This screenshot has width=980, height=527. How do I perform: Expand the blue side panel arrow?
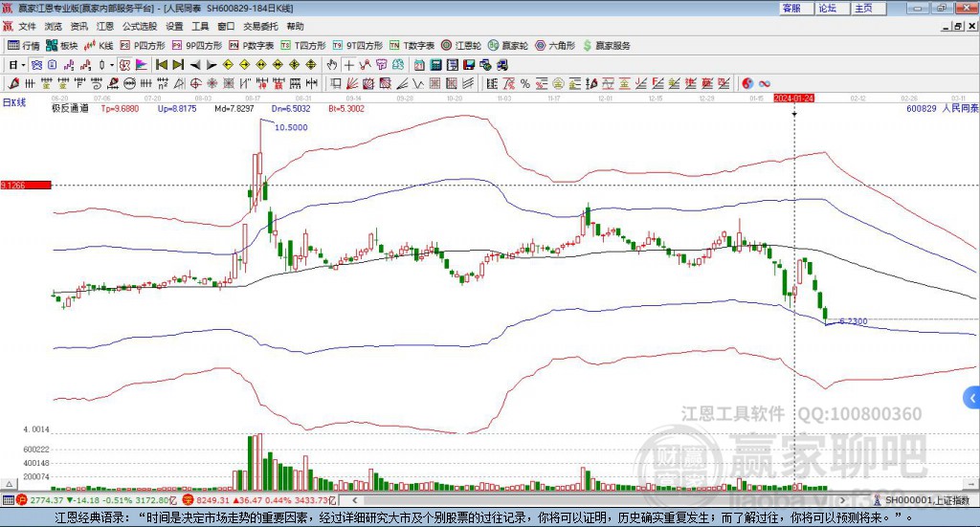click(972, 398)
